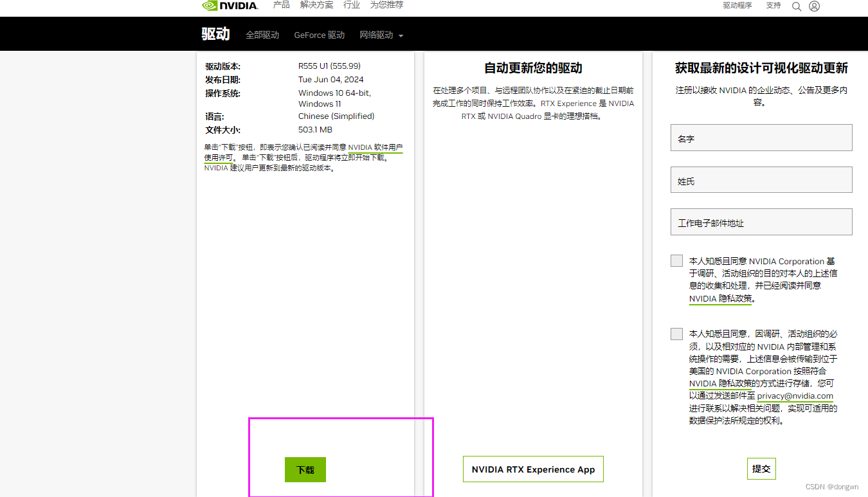The image size is (868, 497).
Task: Click the 操作系统 label
Action: point(222,93)
